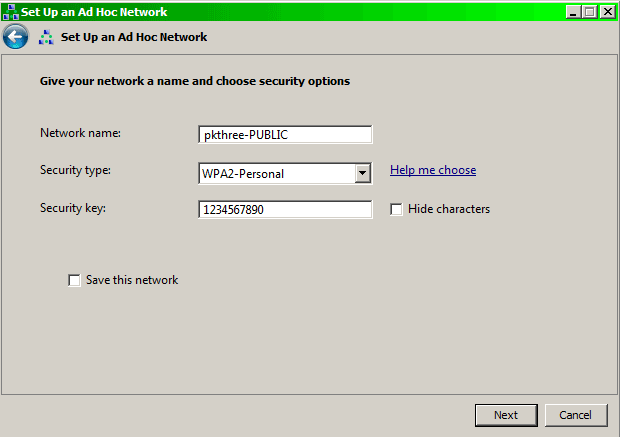The width and height of the screenshot is (620, 437).
Task: Proceed with the Next button
Action: 506,415
